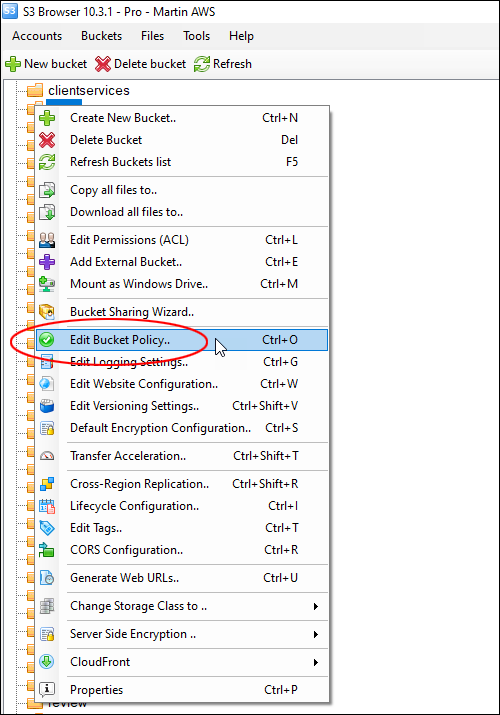Click the Delete bucket toolbar button
This screenshot has height=715, width=500.
(x=140, y=64)
